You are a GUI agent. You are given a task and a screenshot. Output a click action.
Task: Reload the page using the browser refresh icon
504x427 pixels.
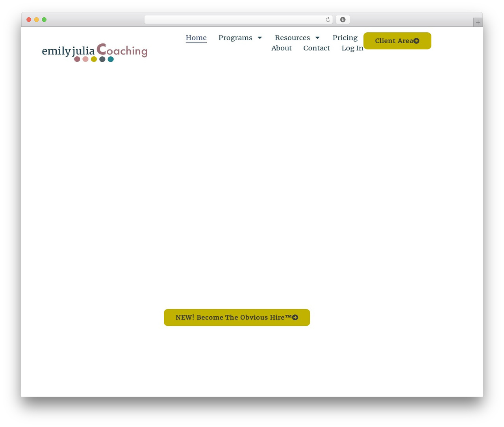click(328, 20)
